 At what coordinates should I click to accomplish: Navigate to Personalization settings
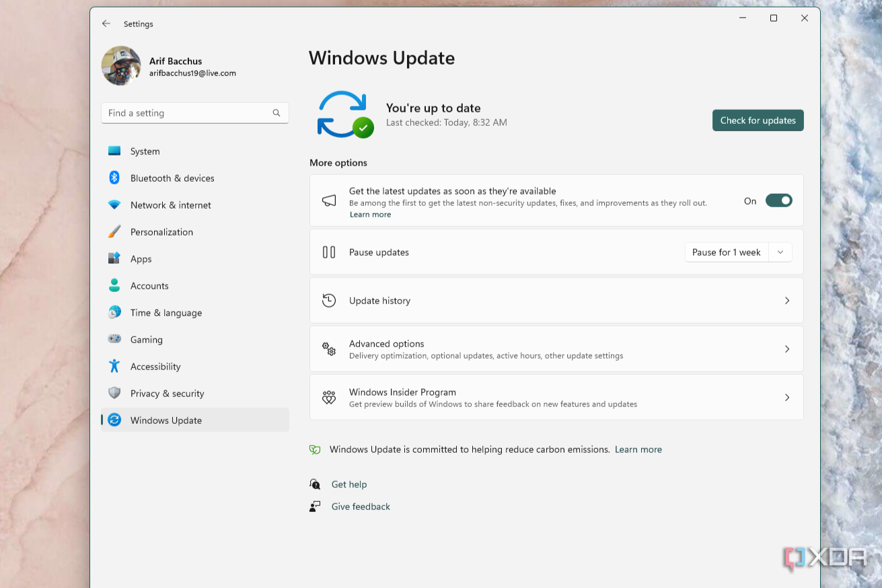pyautogui.click(x=195, y=232)
